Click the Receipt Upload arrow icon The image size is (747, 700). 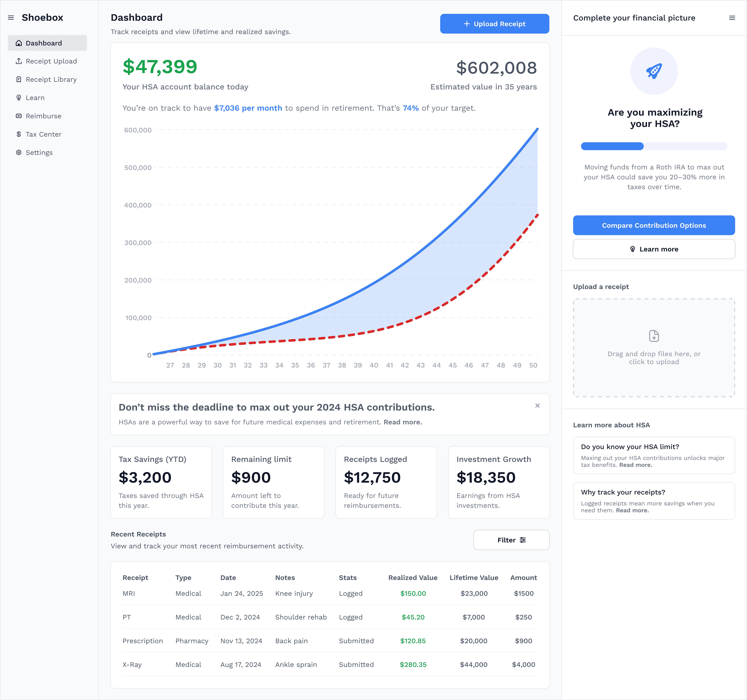click(19, 61)
